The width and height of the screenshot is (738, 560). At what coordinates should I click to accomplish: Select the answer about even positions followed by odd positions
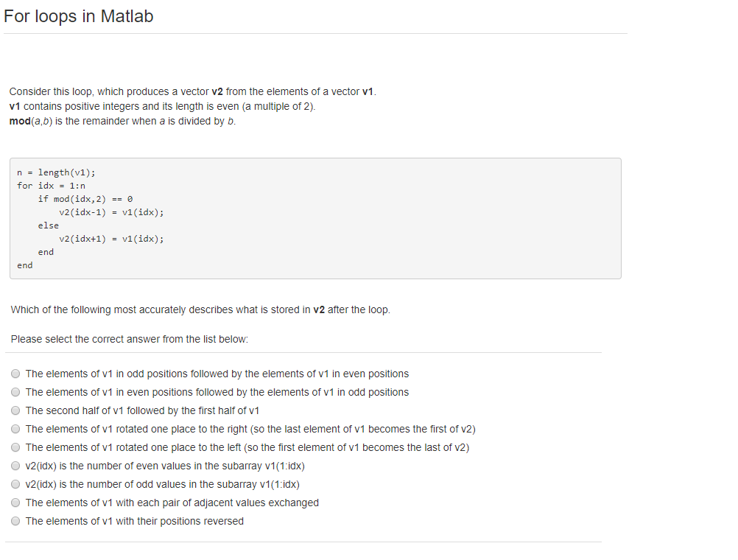click(x=217, y=392)
